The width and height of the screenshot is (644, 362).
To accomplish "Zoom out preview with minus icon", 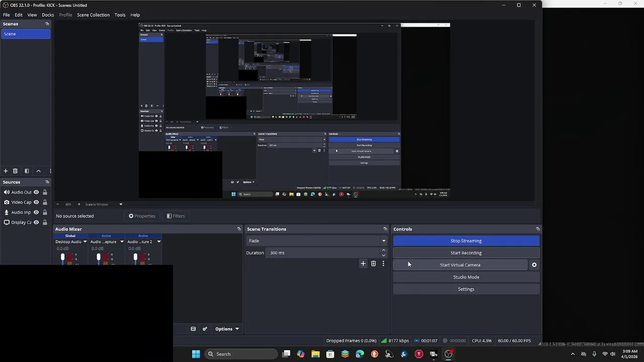I will coord(57,204).
